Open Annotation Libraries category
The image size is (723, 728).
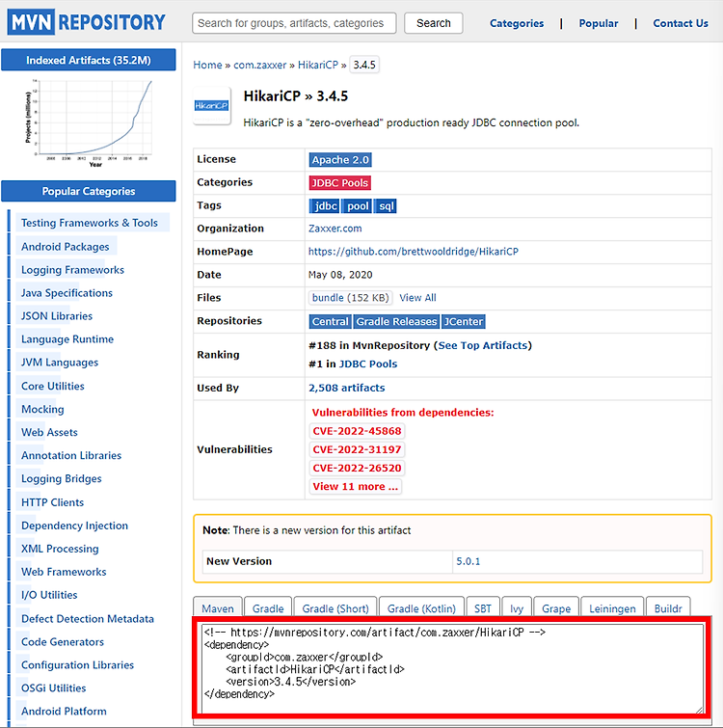click(x=71, y=455)
